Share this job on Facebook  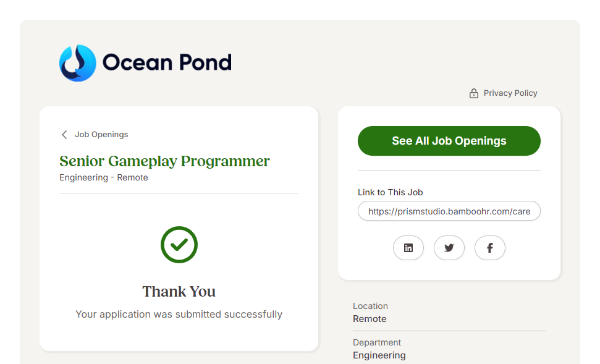(x=490, y=248)
